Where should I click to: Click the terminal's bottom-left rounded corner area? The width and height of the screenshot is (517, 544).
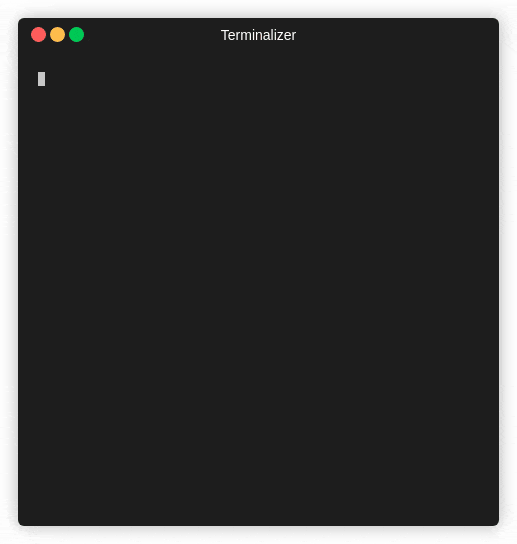[25, 519]
